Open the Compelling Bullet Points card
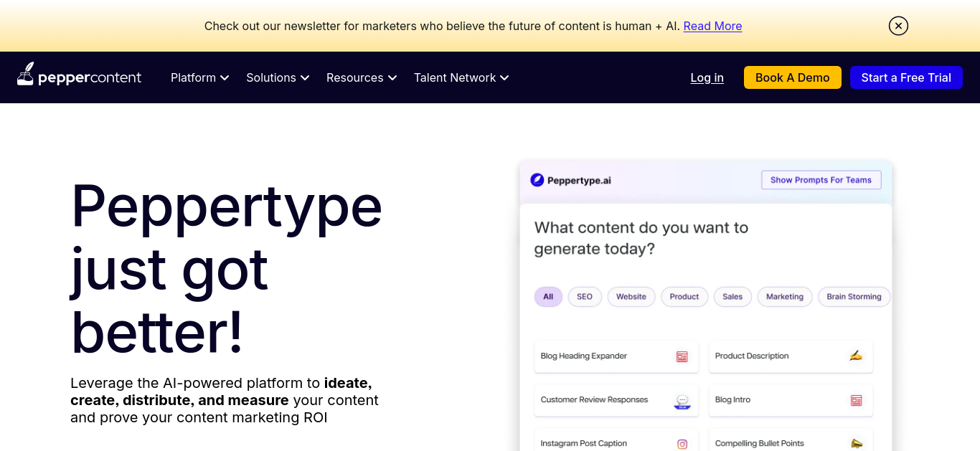The width and height of the screenshot is (980, 451). click(791, 440)
